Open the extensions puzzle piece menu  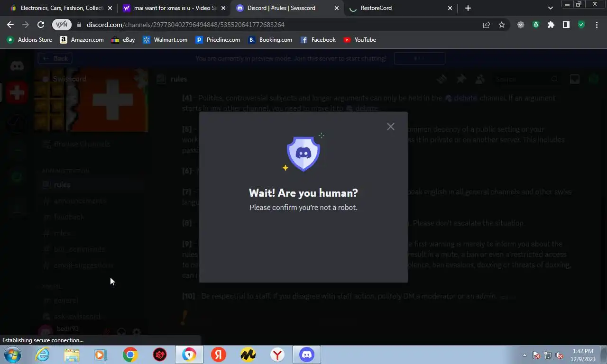[551, 25]
